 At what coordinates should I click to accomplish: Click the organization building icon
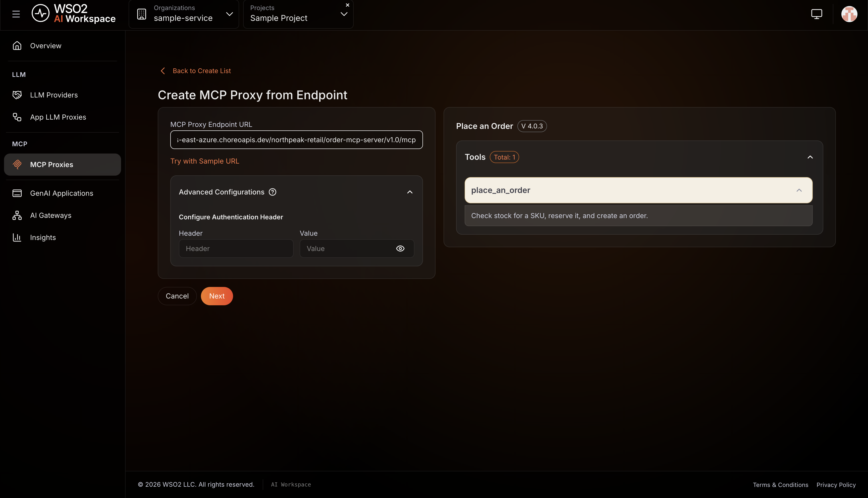(142, 14)
